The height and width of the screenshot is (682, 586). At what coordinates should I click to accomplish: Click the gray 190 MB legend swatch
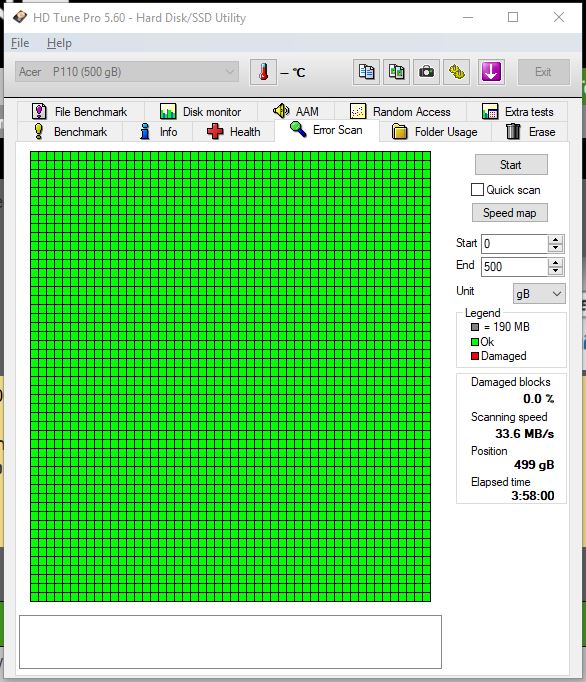click(475, 327)
